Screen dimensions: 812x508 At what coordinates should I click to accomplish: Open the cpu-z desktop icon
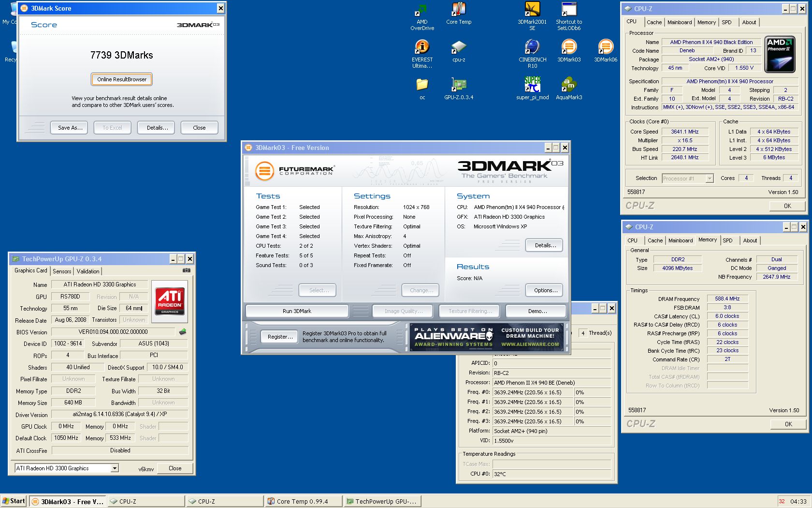click(x=459, y=51)
